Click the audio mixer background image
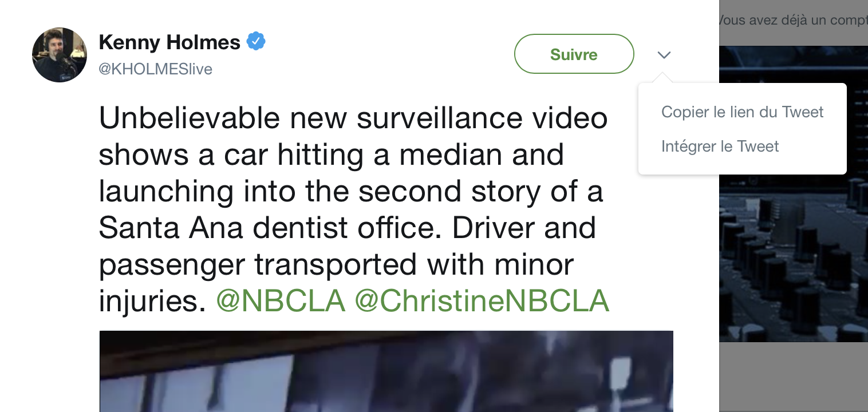Viewport: 868px width, 412px height. pyautogui.click(x=792, y=257)
